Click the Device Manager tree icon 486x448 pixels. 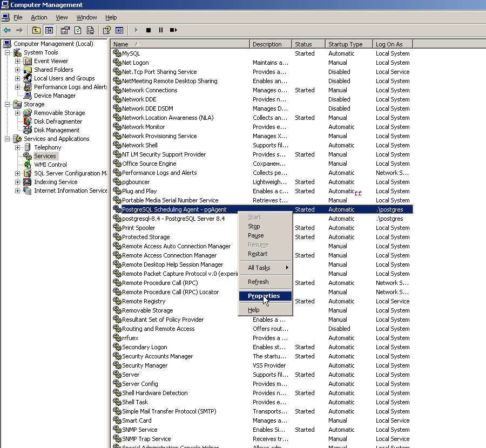[28, 96]
